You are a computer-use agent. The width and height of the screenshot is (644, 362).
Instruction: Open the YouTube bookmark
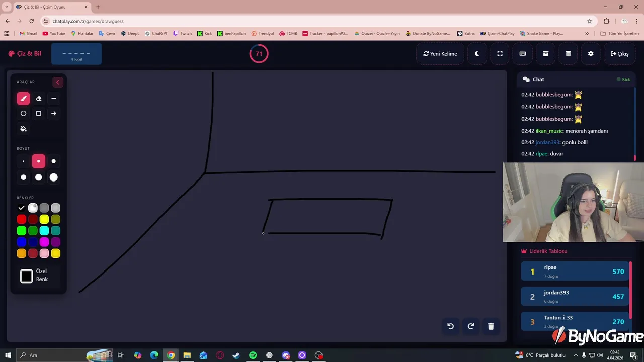coord(54,34)
